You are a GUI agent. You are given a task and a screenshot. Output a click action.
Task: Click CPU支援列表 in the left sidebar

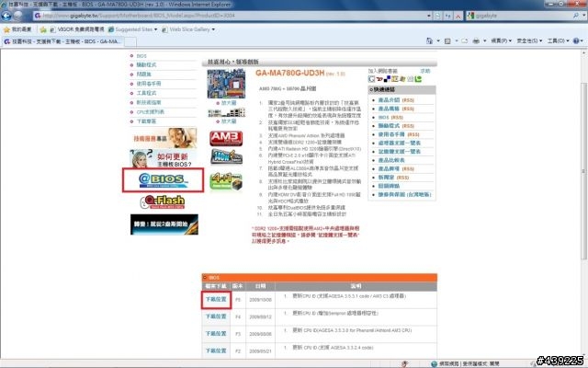coord(151,112)
